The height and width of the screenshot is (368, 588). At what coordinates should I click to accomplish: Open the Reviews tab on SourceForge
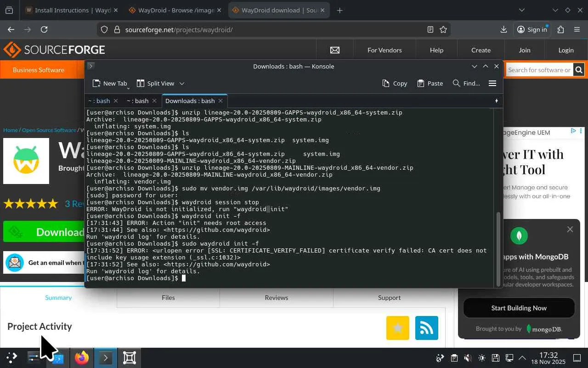coord(277,298)
